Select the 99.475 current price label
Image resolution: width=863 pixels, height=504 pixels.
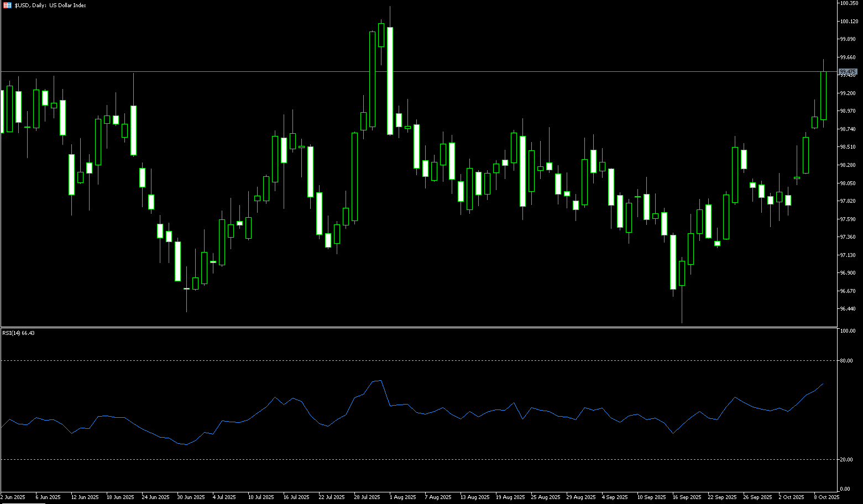(x=848, y=72)
